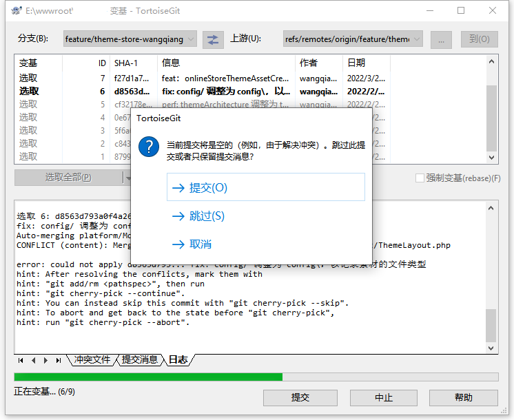514x420 pixels.
Task: Click the window resize grip at corner
Action: [x=504, y=411]
